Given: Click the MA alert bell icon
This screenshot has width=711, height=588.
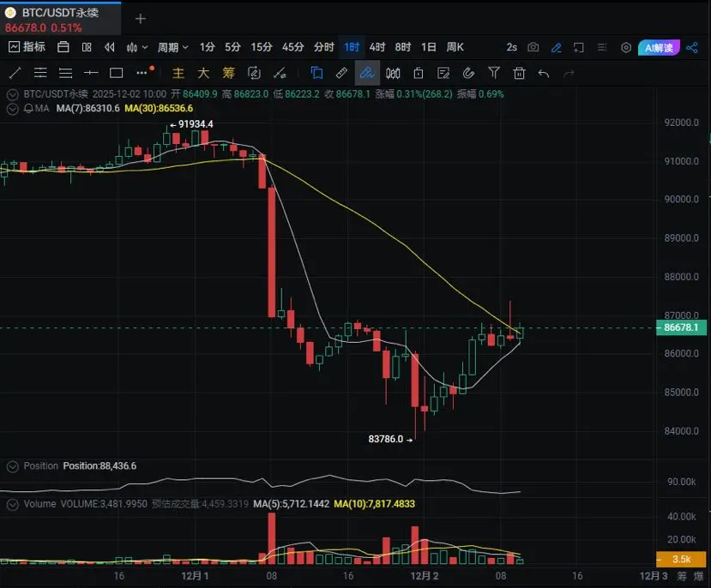Looking at the screenshot, I should (28, 108).
